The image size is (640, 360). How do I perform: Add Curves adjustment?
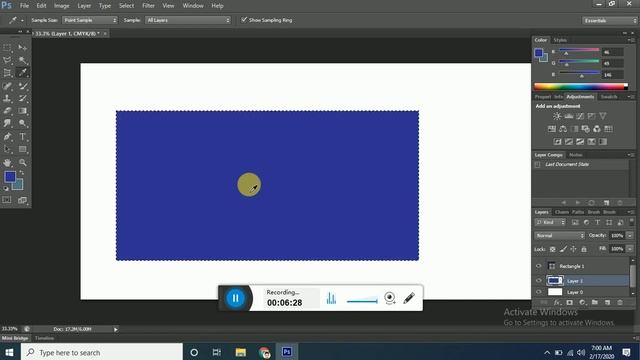tap(580, 116)
